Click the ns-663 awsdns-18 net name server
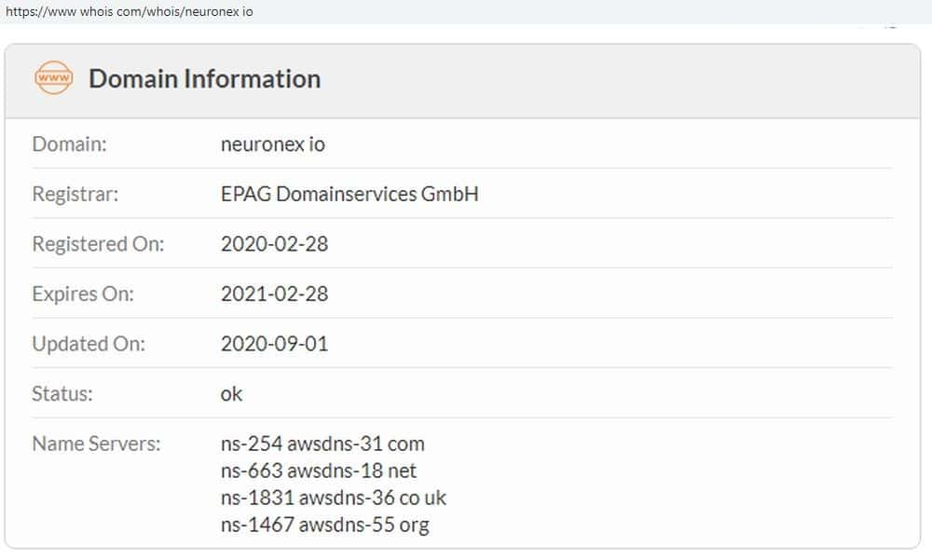 pyautogui.click(x=319, y=471)
